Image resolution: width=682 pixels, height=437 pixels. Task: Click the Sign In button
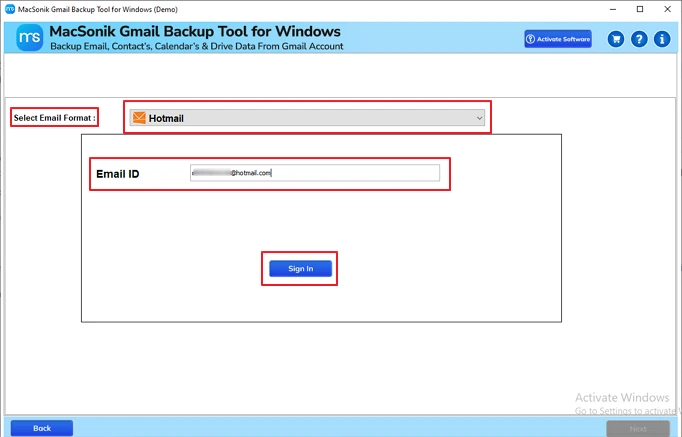[301, 269]
